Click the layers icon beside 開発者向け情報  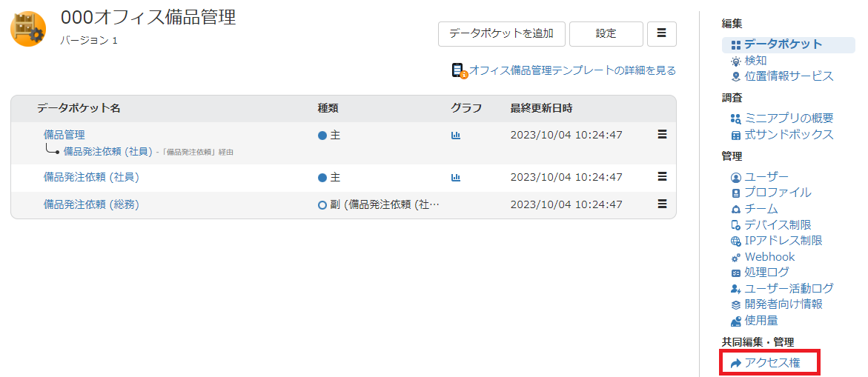[736, 305]
